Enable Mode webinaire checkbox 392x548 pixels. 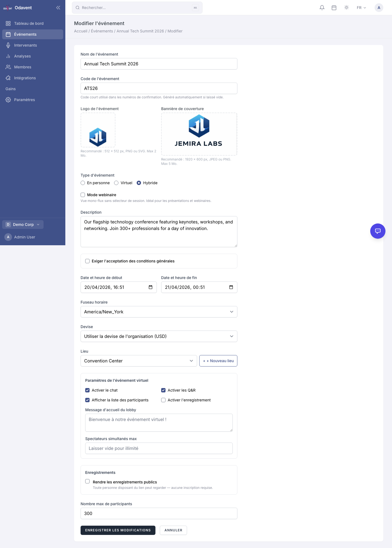point(83,195)
